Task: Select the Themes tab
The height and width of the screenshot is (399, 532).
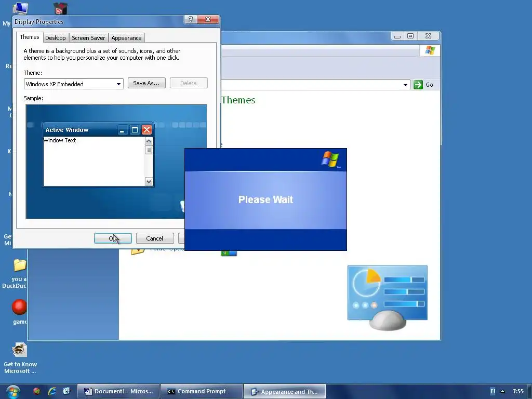Action: (x=30, y=37)
